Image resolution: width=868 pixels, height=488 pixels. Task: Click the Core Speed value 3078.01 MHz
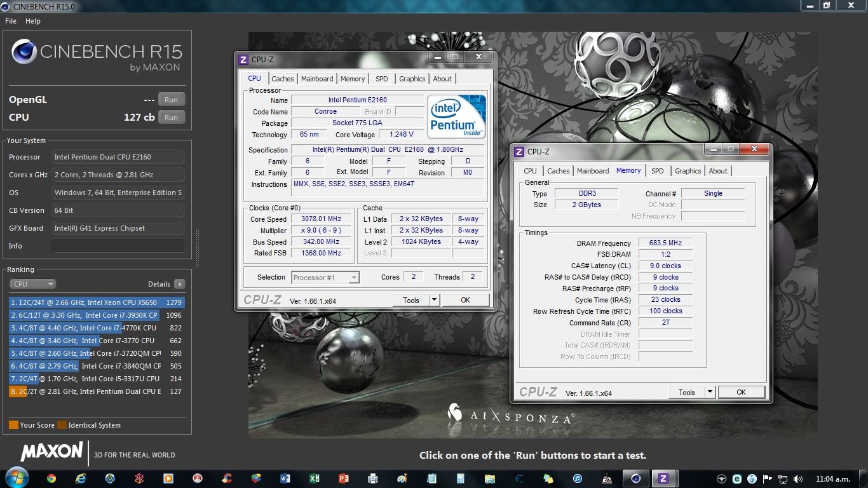322,219
